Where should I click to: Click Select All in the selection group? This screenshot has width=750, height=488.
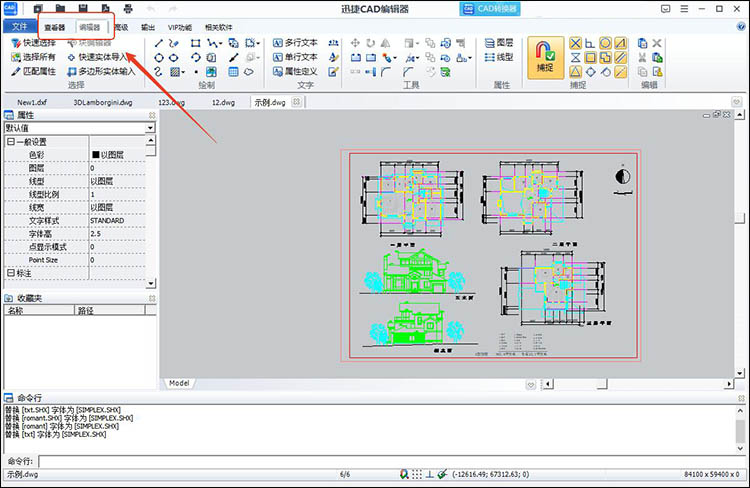(33, 57)
